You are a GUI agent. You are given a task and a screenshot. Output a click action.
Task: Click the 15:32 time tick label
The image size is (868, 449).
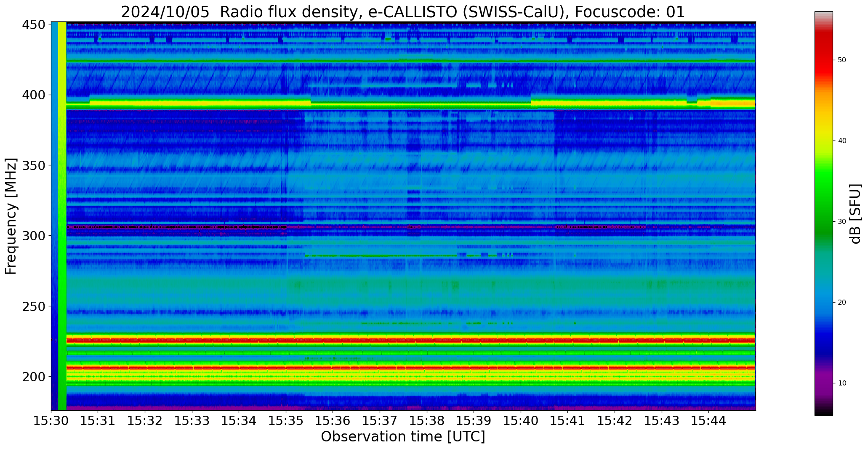(x=145, y=420)
